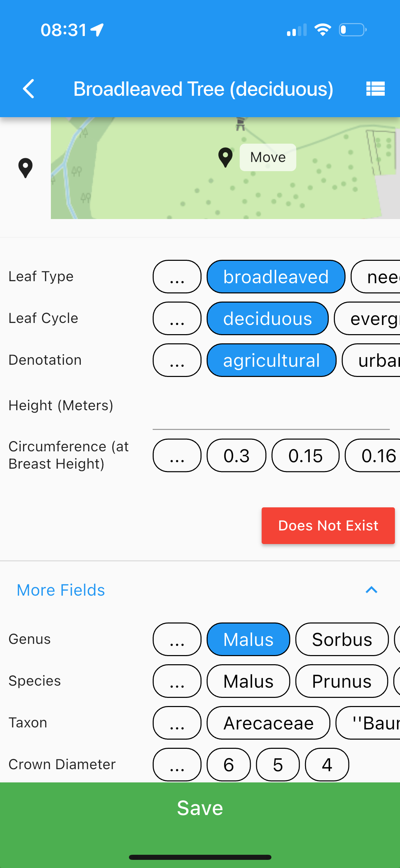
Task: Tap the Move button on map
Action: (x=268, y=157)
